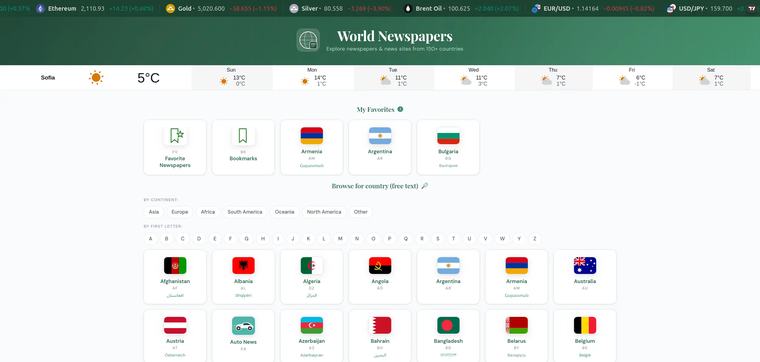Image resolution: width=760 pixels, height=362 pixels.
Task: Click the My Favorites info icon
Action: (x=400, y=109)
